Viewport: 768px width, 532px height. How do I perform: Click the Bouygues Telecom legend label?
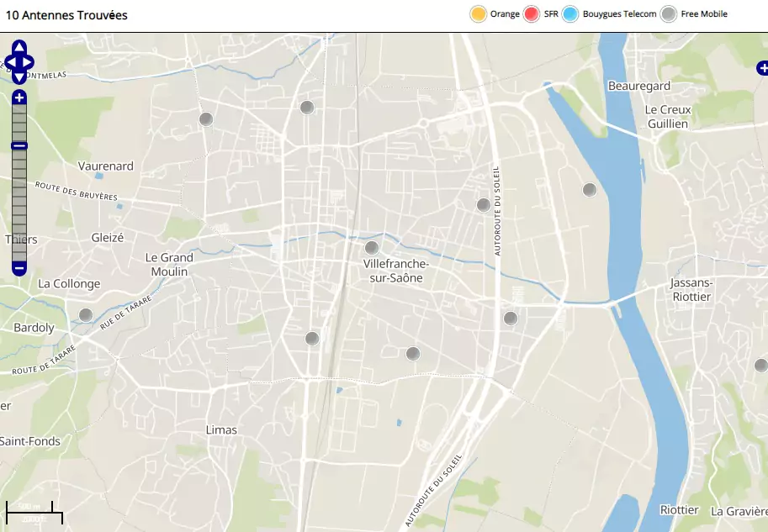point(619,14)
